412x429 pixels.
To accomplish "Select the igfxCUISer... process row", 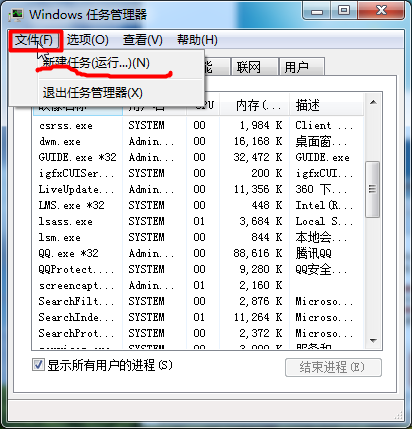I will (x=197, y=173).
